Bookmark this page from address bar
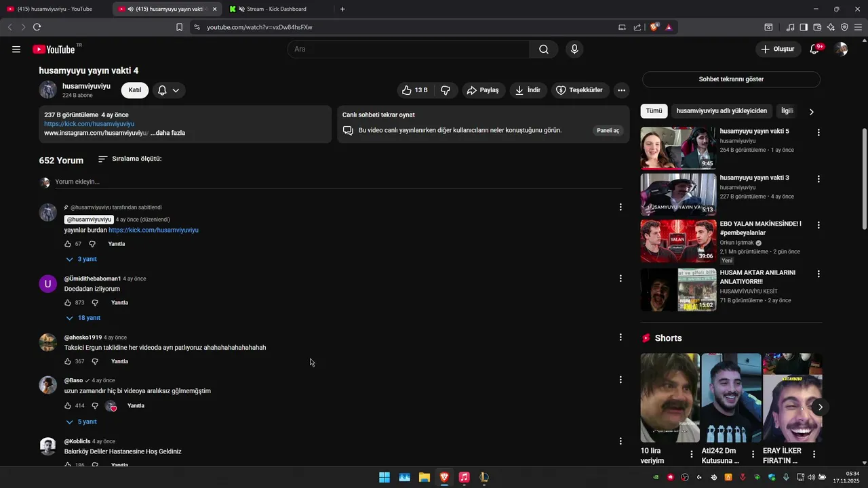Viewport: 868px width, 488px height. point(179,27)
